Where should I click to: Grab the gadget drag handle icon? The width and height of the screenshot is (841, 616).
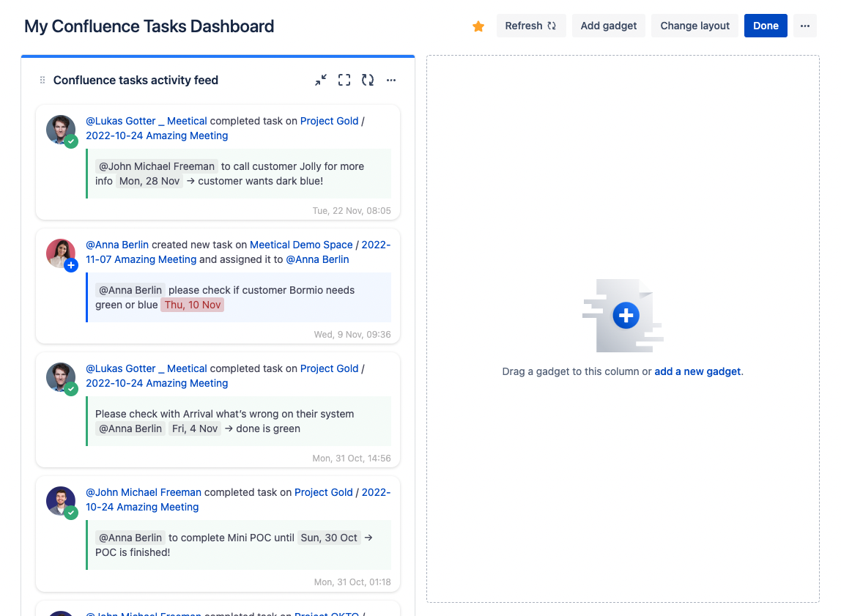pos(42,80)
